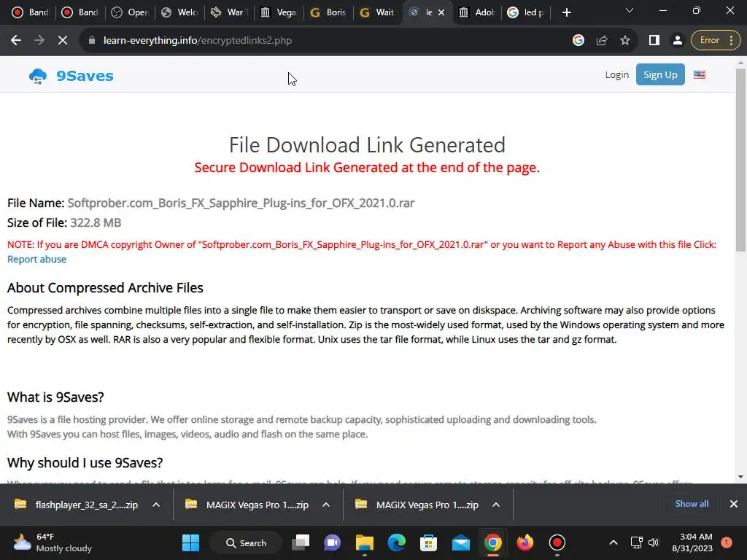Switch to the Open tab
The height and width of the screenshot is (560, 747).
tap(130, 12)
